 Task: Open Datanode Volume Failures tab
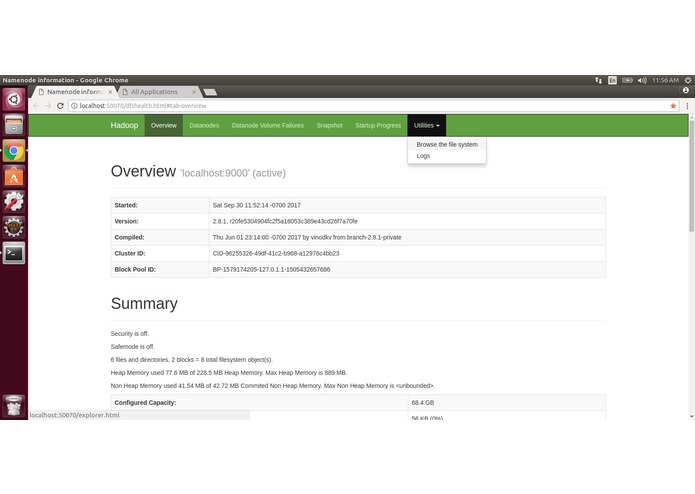pos(267,125)
